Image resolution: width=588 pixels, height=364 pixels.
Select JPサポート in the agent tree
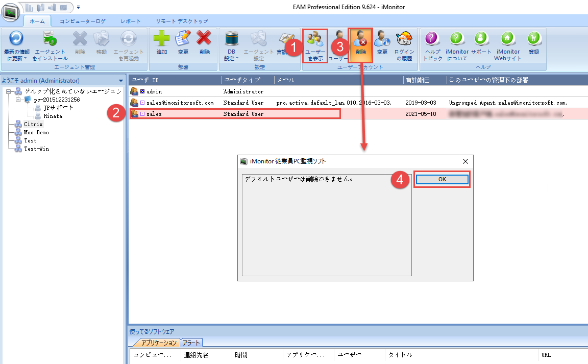(59, 108)
